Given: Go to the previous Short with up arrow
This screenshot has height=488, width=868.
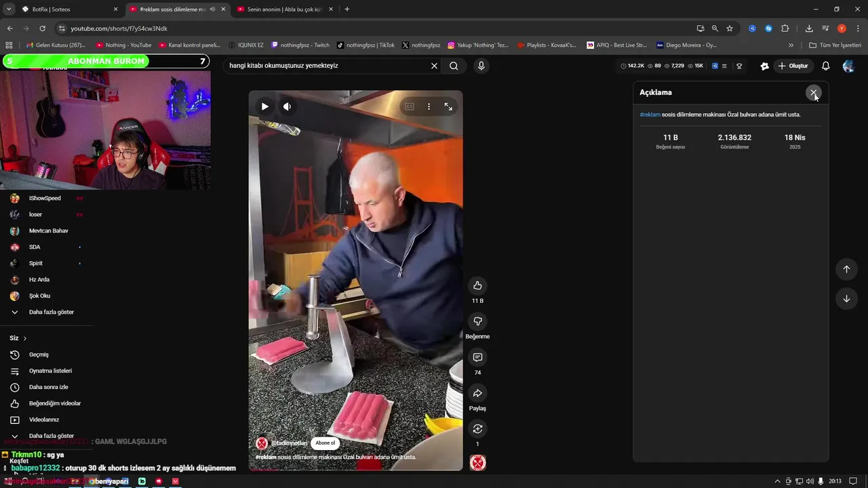Looking at the screenshot, I should point(846,269).
